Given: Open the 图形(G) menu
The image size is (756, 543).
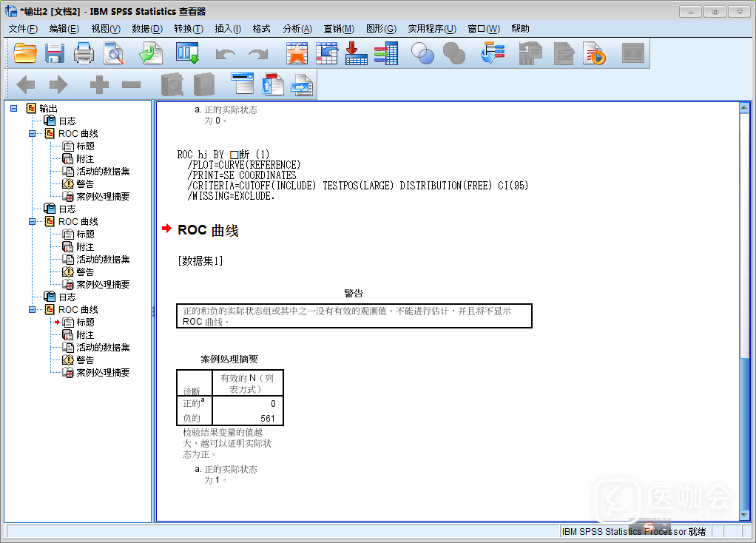Looking at the screenshot, I should coord(381,29).
